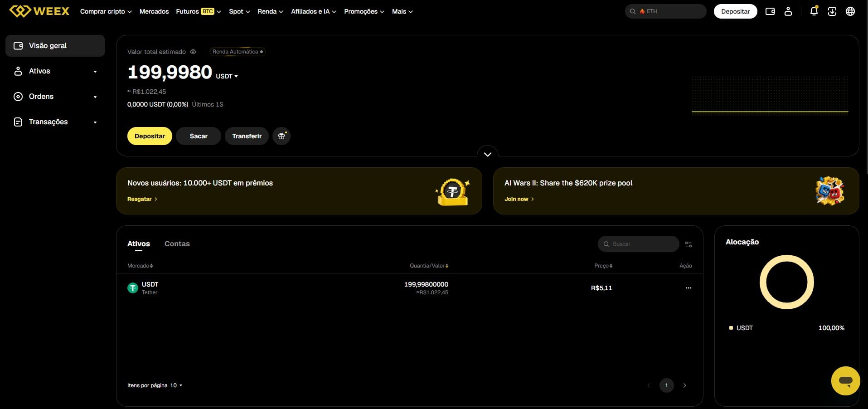Expand the Afiliados e IA menu
The width and height of the screenshot is (868, 409).
(x=314, y=11)
